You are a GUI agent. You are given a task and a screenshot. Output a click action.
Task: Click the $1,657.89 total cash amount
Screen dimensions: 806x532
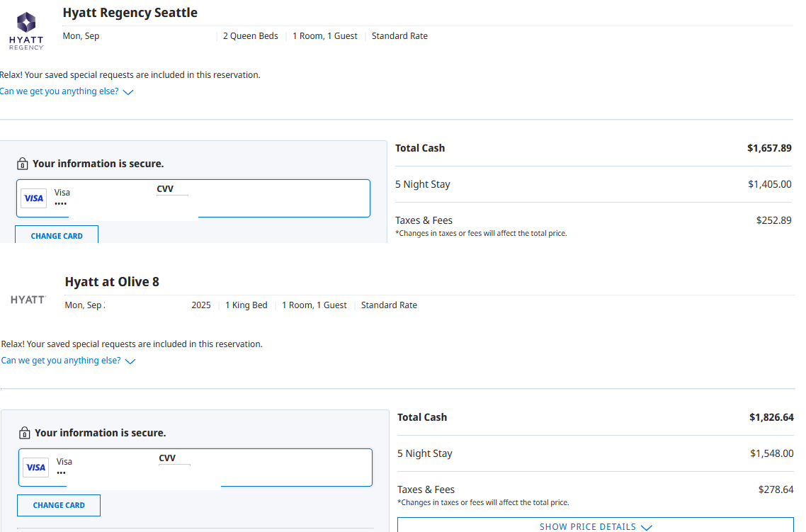769,148
